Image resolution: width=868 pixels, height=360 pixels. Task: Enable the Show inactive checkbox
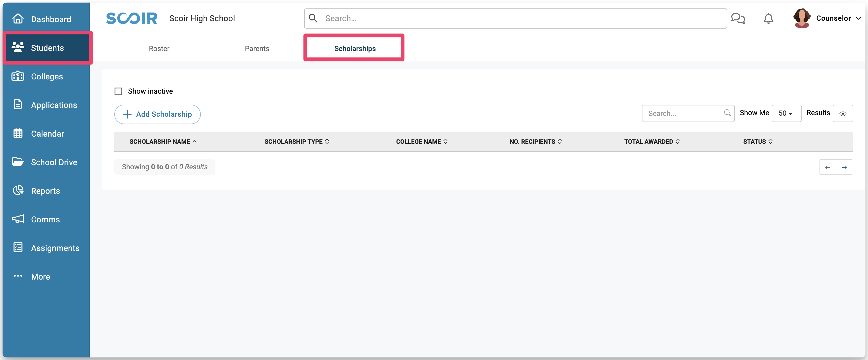coord(118,91)
